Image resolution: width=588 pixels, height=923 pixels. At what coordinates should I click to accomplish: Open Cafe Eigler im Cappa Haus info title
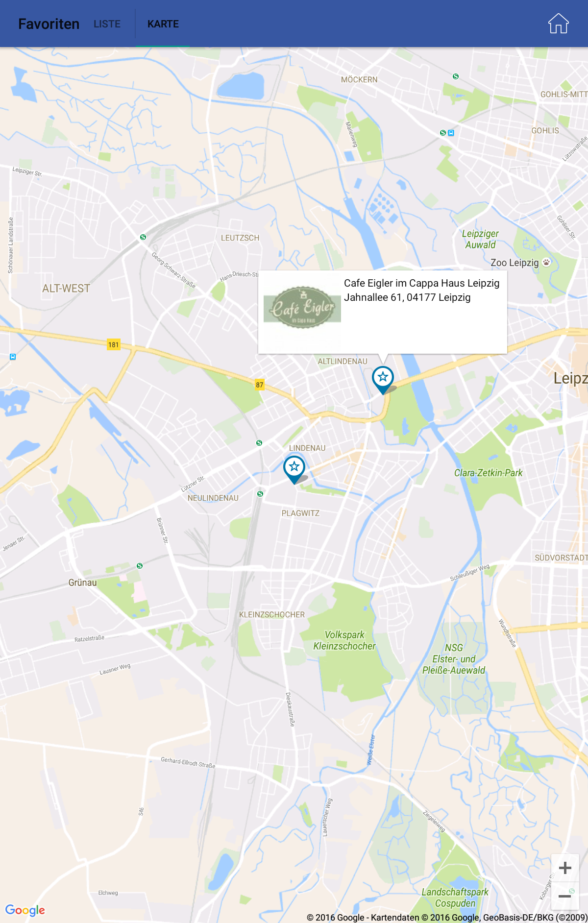pos(421,283)
